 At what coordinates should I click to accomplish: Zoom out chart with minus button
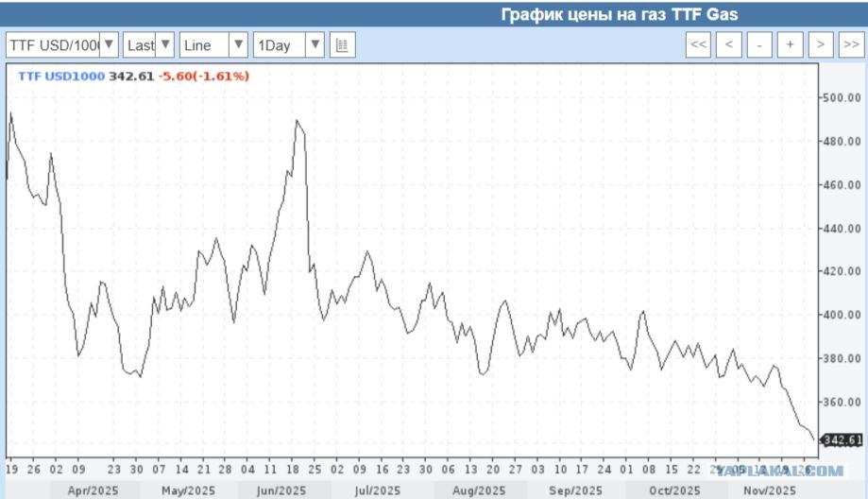pyautogui.click(x=759, y=44)
